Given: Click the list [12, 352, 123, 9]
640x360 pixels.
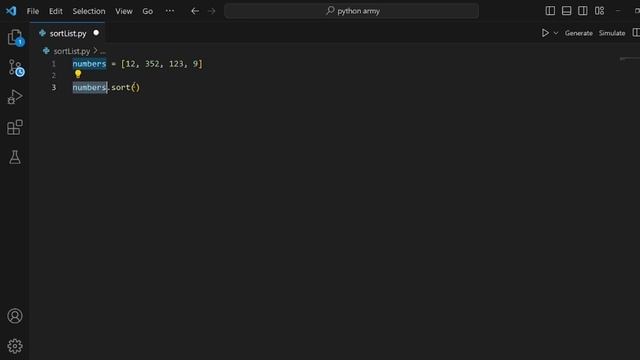Looking at the screenshot, I should click(x=161, y=64).
